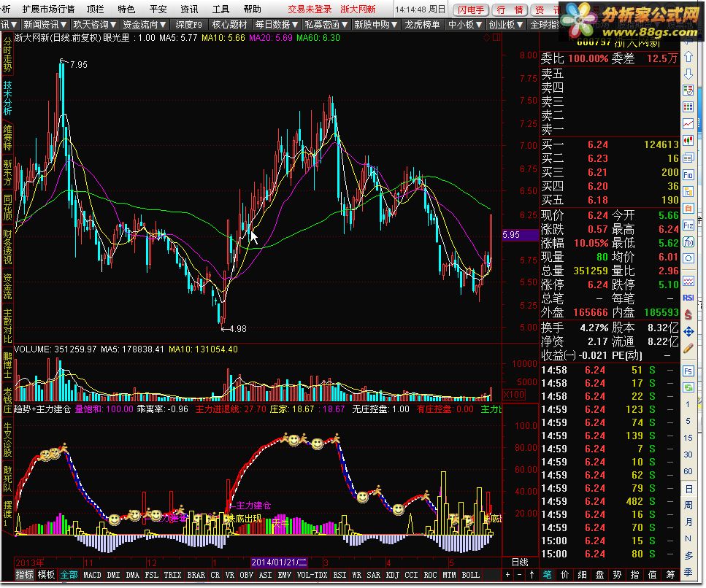Expand the 每日数据 dropdown

tap(277, 24)
